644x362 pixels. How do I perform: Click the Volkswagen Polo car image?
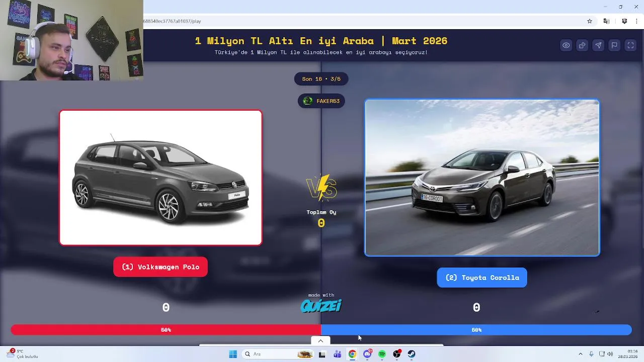tap(160, 177)
